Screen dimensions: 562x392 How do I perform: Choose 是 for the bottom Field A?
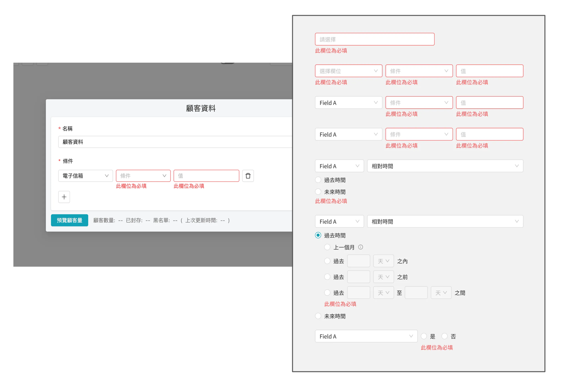[x=424, y=336]
